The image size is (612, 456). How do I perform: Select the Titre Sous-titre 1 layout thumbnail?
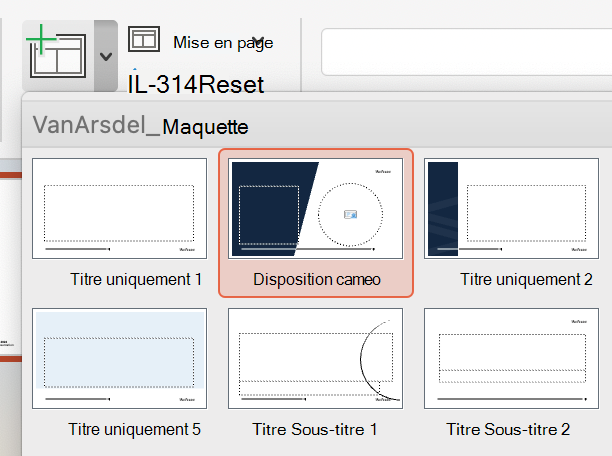pyautogui.click(x=315, y=358)
